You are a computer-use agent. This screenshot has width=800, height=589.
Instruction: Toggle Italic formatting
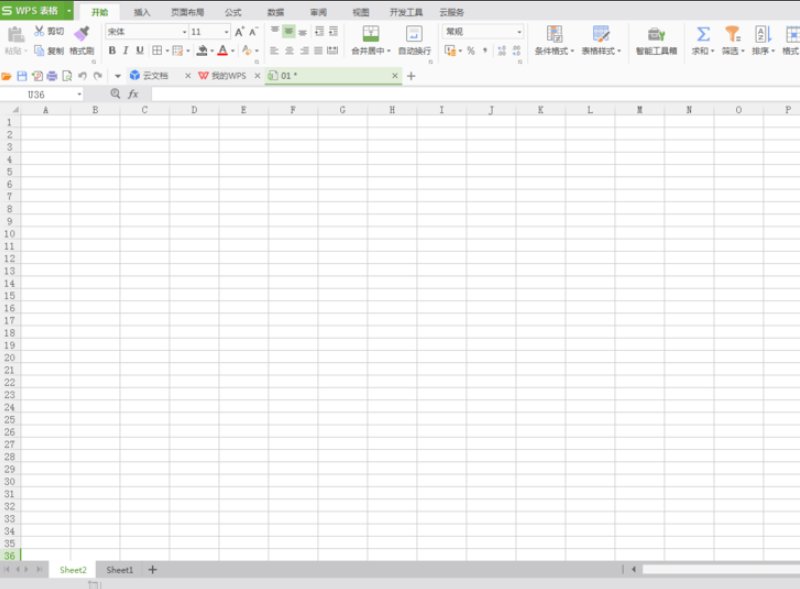(126, 51)
